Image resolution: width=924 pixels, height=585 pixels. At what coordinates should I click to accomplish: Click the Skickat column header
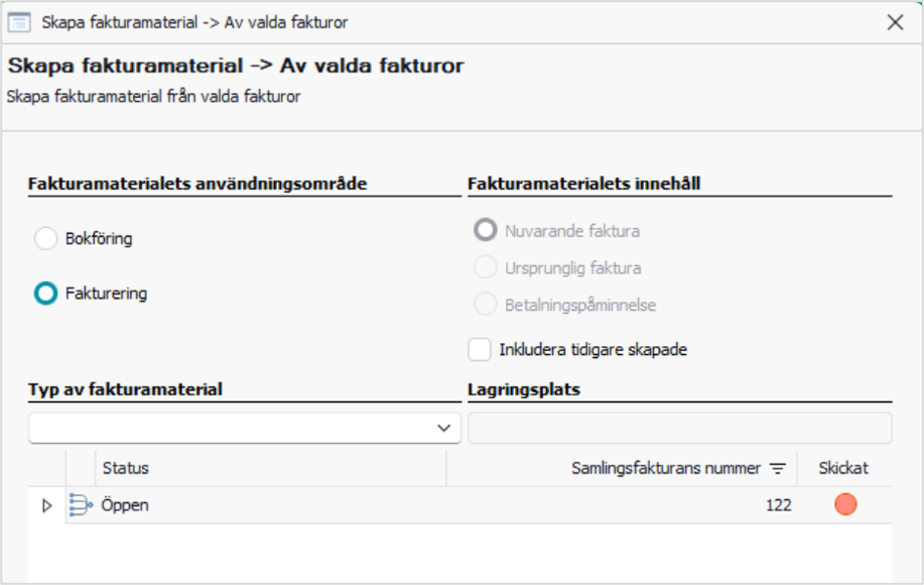844,469
